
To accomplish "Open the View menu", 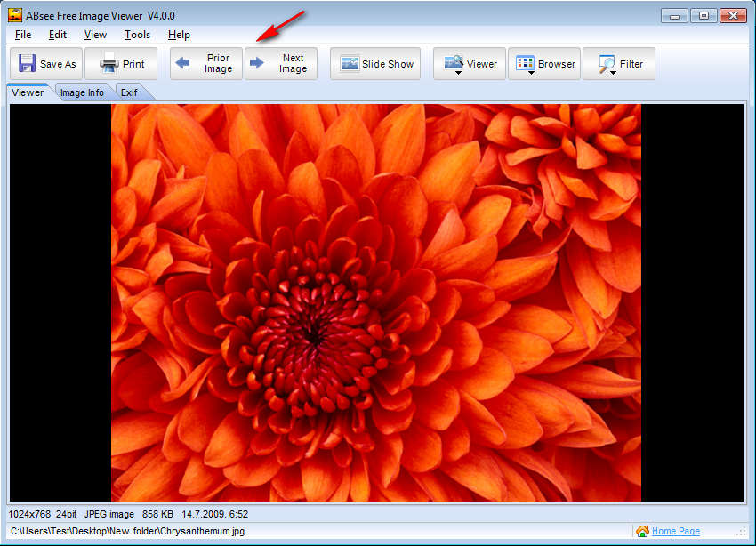I will (x=95, y=35).
